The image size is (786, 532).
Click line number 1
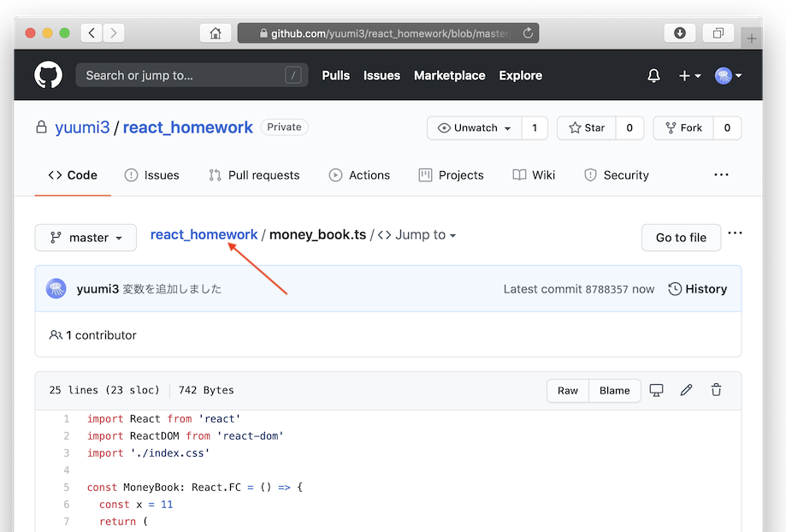point(66,419)
